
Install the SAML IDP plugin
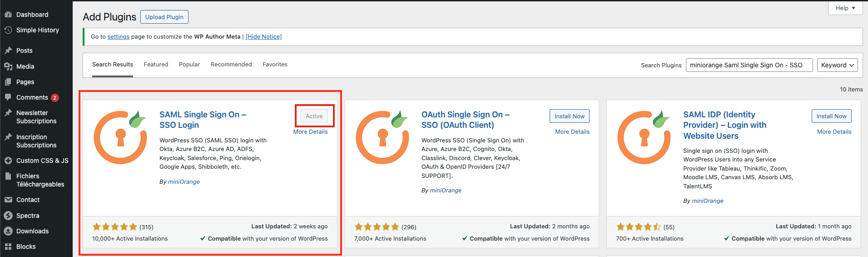click(x=832, y=116)
